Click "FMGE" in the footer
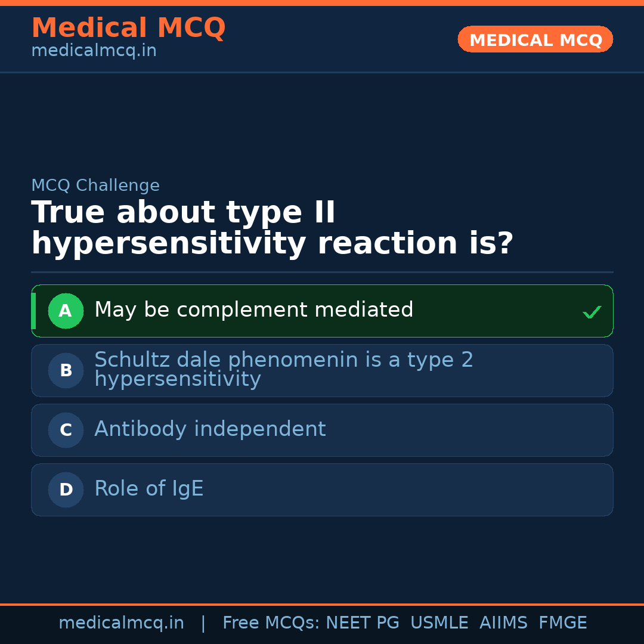The image size is (644, 644). (563, 623)
